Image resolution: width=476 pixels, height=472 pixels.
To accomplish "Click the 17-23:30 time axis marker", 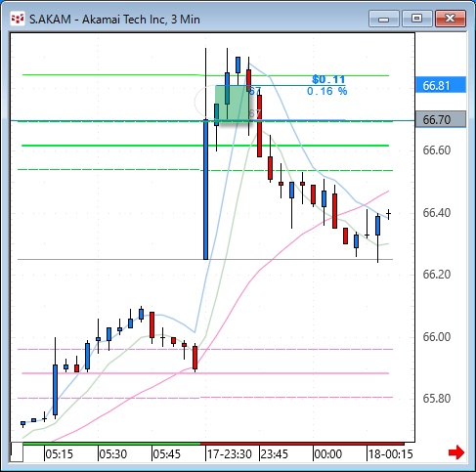I will point(230,454).
